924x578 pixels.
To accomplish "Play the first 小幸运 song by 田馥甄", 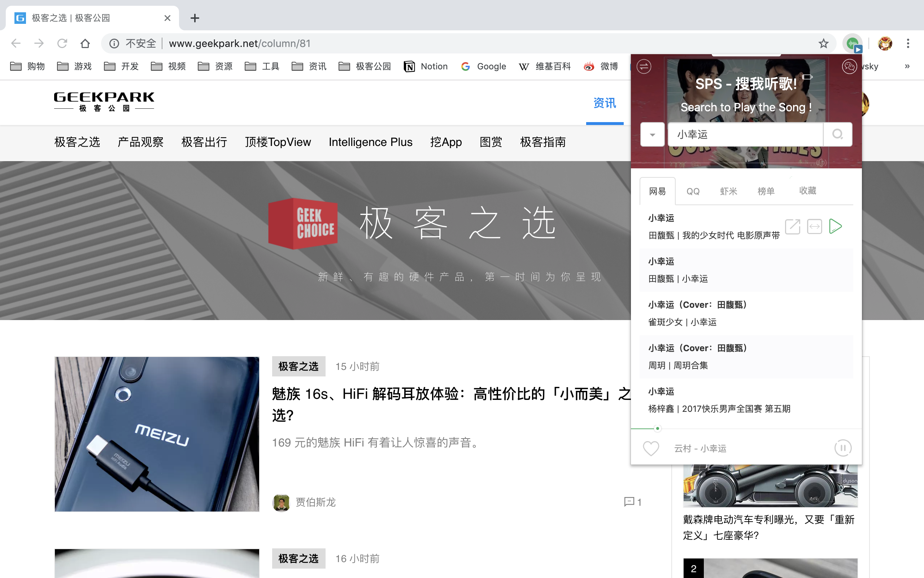I will [x=836, y=226].
